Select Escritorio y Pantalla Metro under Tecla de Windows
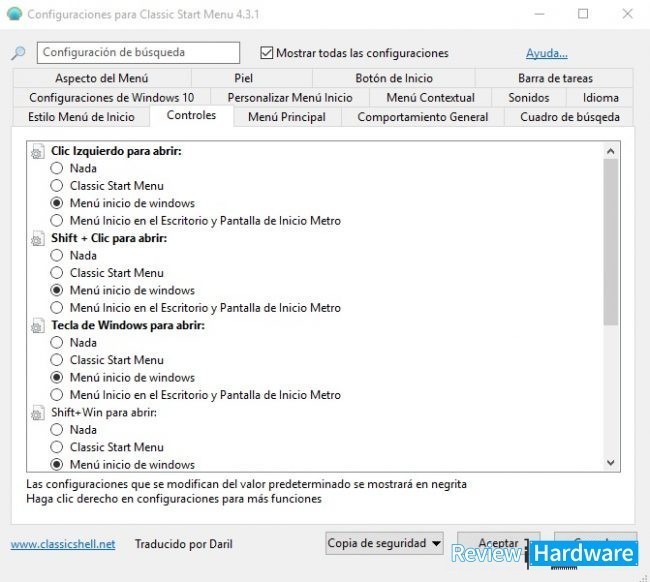 click(57, 395)
